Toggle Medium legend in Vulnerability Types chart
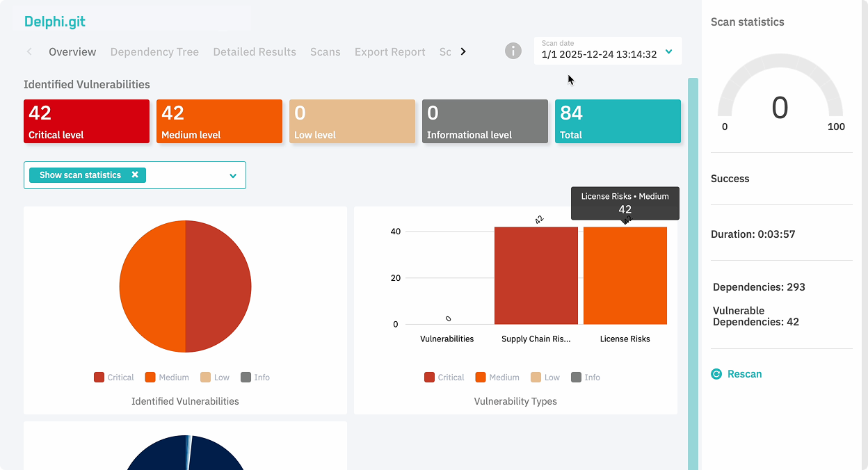 (x=497, y=378)
